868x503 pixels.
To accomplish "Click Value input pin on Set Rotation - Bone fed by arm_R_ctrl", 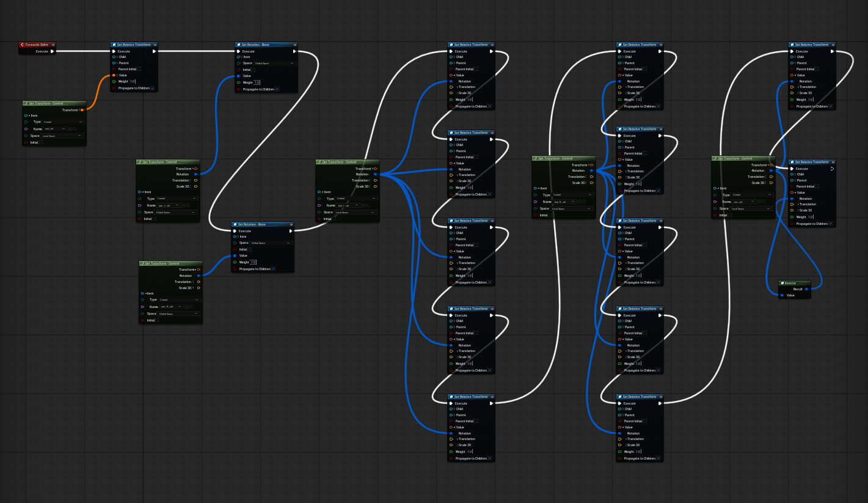I will pyautogui.click(x=235, y=255).
